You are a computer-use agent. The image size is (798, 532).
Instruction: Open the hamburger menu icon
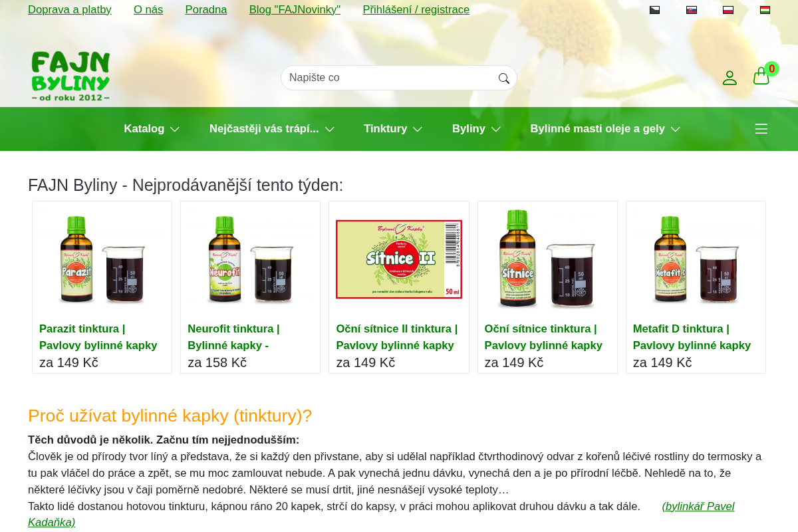coord(761,129)
